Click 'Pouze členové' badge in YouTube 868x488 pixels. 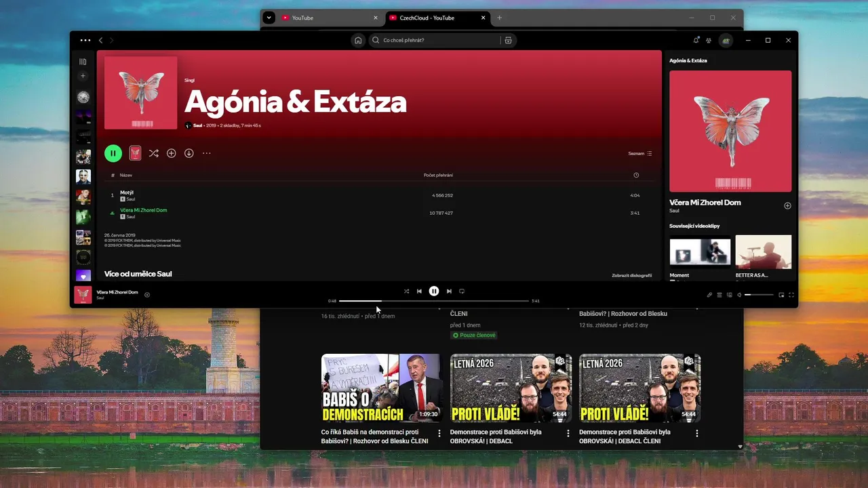(474, 335)
